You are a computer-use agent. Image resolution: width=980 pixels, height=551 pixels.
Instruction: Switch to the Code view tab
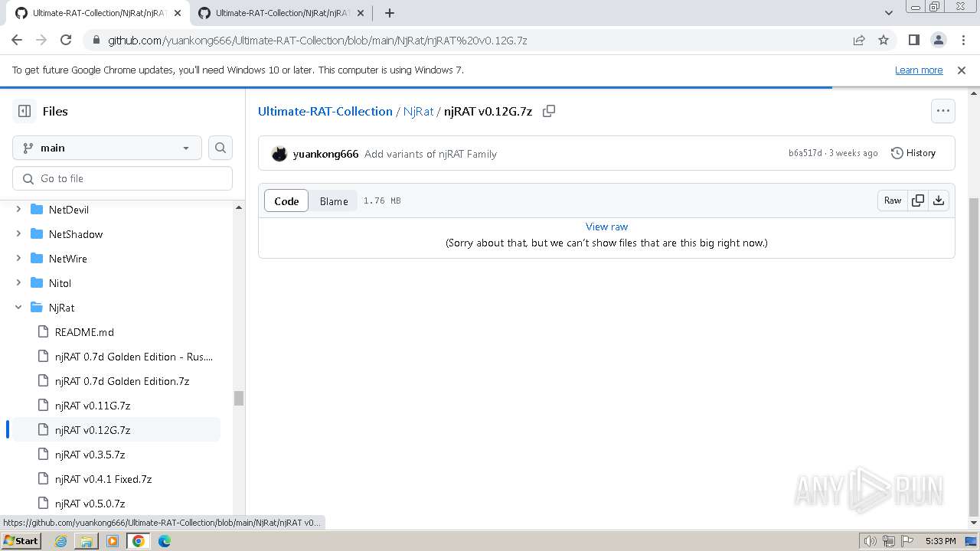(286, 201)
